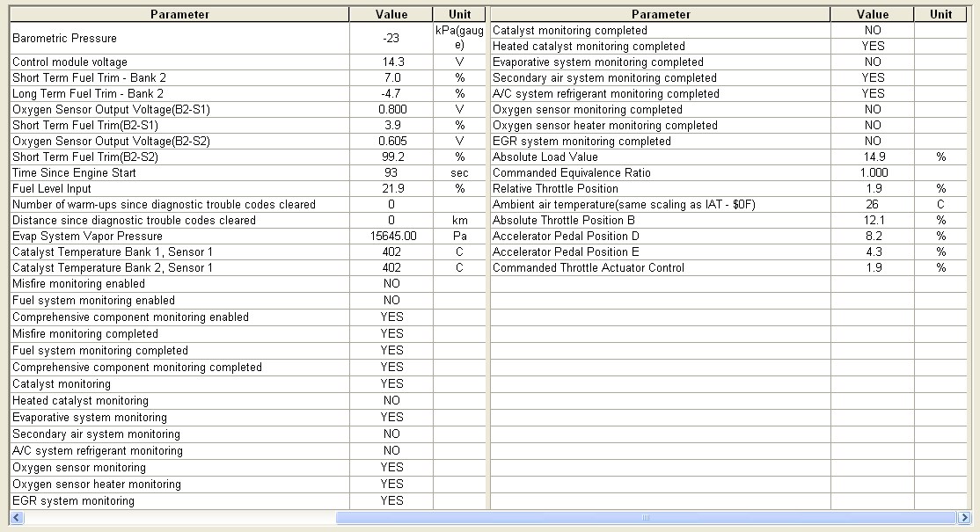Screen dimensions: 980x532
Task: Select EGR system monitoring completed row
Action: click(728, 141)
